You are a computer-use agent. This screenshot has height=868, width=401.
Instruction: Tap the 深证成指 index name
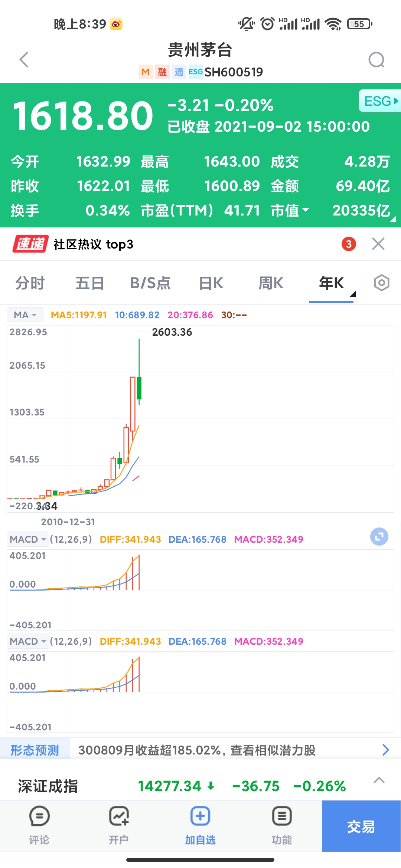pyautogui.click(x=48, y=786)
